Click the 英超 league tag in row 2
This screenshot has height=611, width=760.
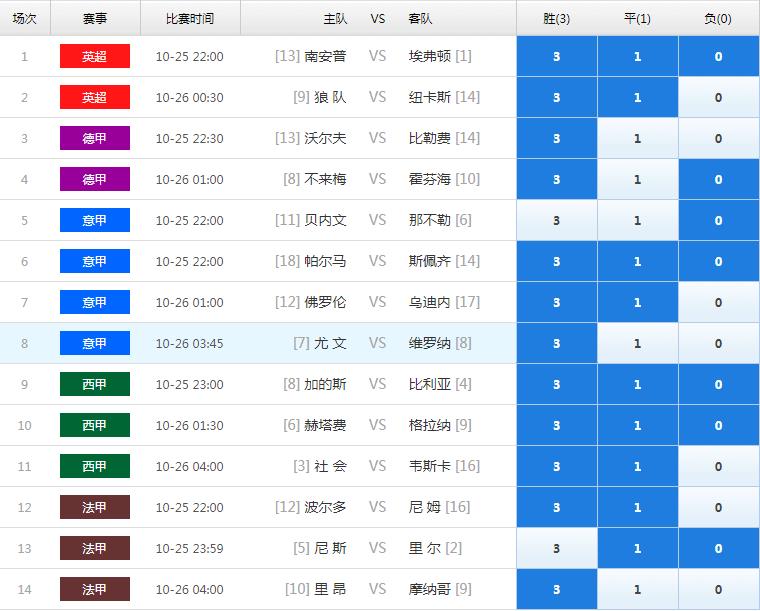95,97
